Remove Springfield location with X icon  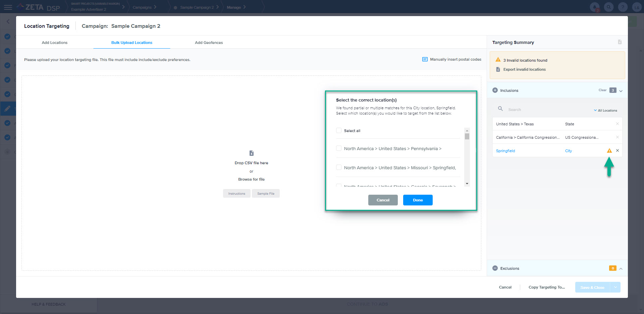click(617, 150)
